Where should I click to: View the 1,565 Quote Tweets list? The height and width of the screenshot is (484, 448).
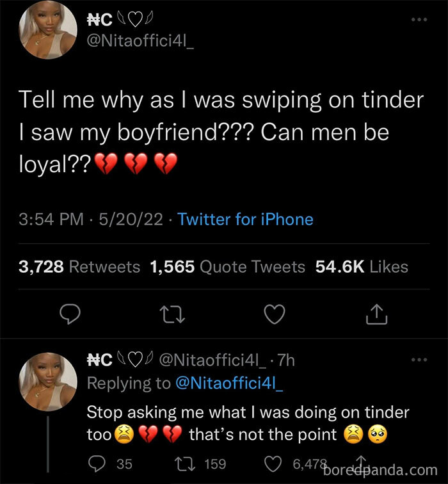click(227, 266)
